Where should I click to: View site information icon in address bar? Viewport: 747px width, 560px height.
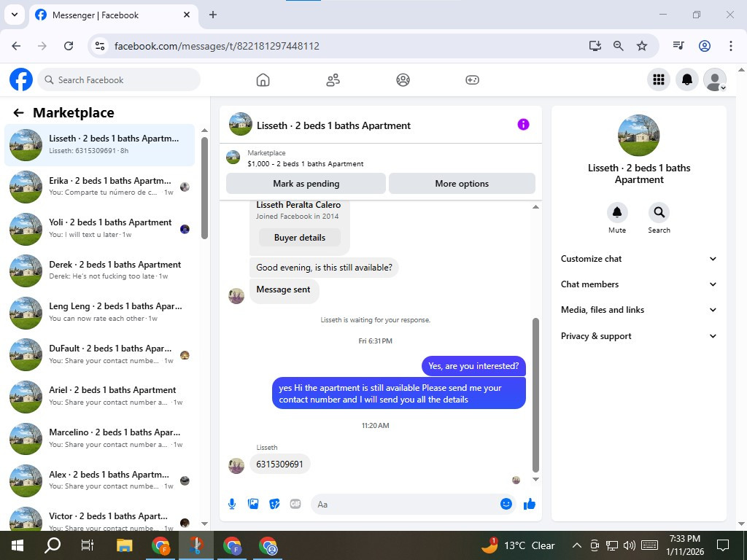pyautogui.click(x=99, y=46)
